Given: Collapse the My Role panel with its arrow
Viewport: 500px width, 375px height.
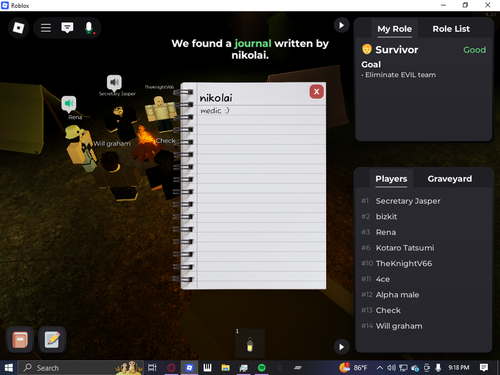Looking at the screenshot, I should [341, 25].
